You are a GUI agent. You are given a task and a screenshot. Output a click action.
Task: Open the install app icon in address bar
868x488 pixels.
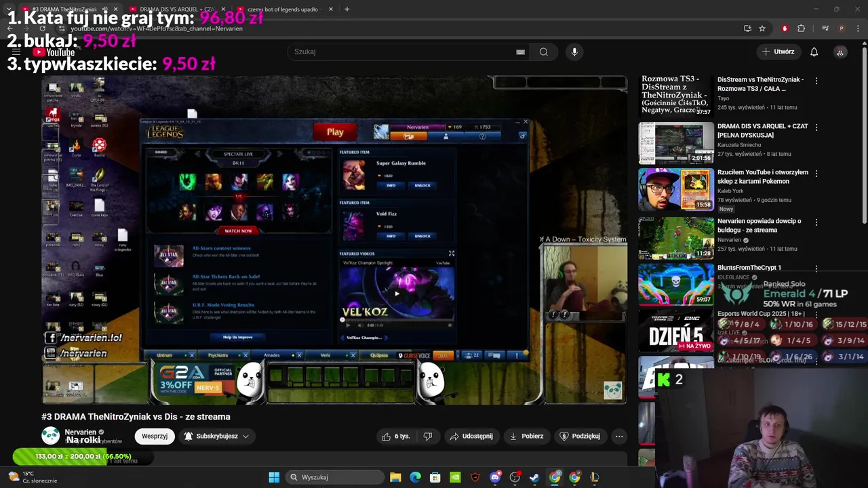coord(747,28)
